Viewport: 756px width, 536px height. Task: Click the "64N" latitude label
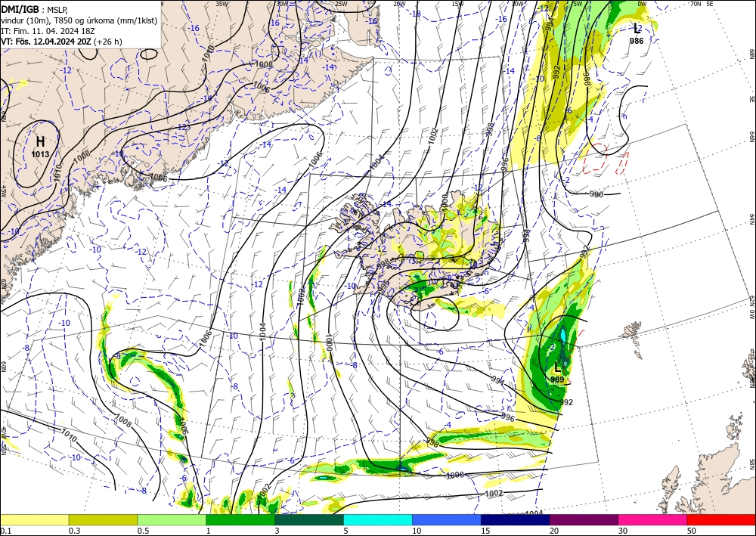(x=752, y=219)
